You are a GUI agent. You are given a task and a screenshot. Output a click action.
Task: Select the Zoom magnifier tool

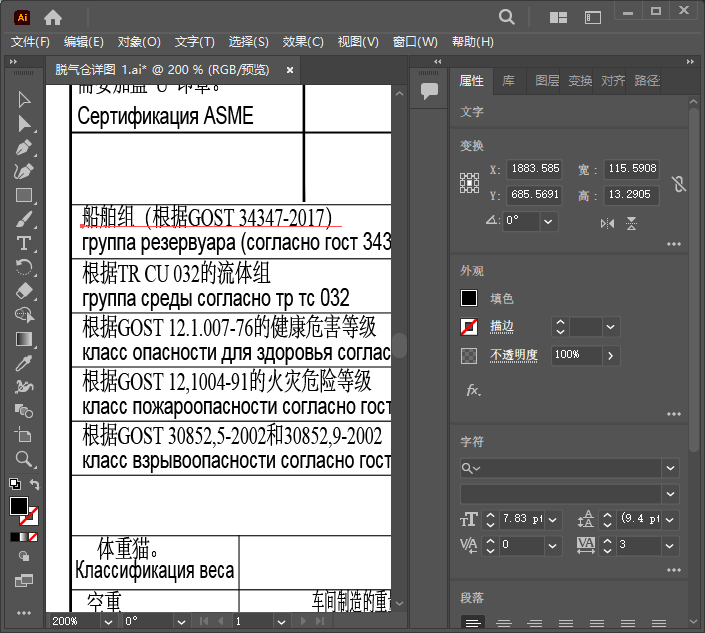point(24,459)
